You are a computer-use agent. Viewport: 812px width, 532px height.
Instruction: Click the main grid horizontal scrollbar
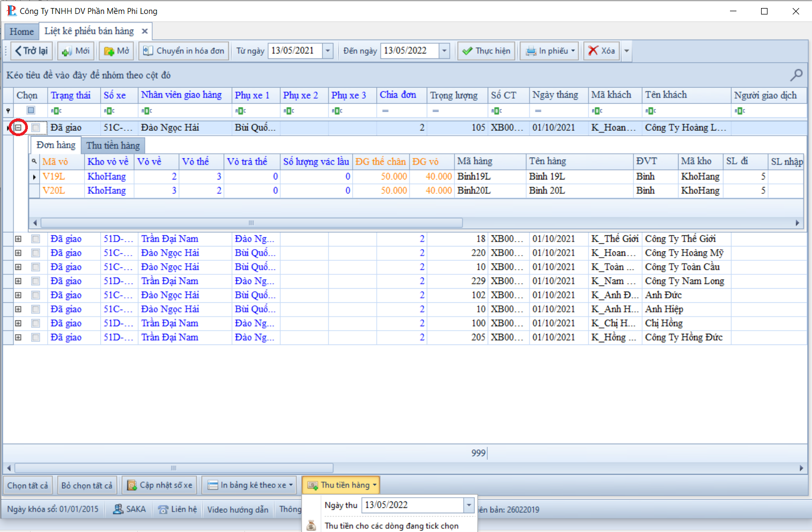pos(174,468)
